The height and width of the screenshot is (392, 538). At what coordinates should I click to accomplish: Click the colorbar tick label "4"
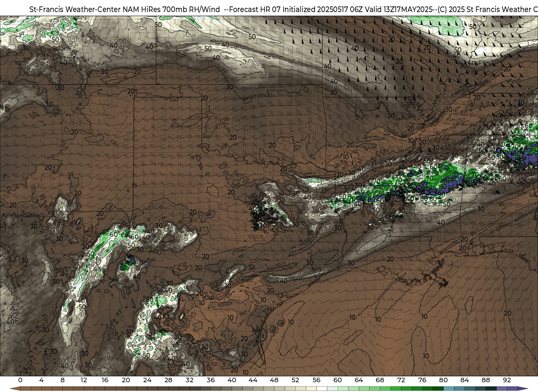tap(41, 380)
